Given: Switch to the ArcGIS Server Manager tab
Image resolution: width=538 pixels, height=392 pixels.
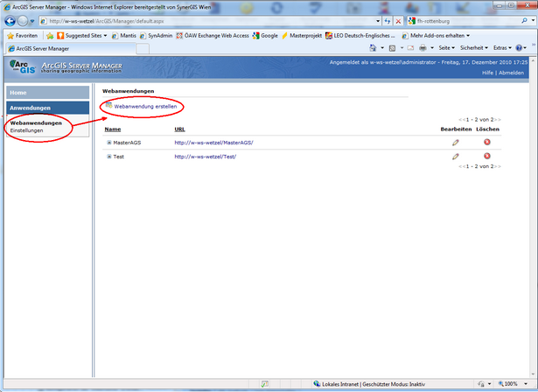Looking at the screenshot, I should 44,48.
